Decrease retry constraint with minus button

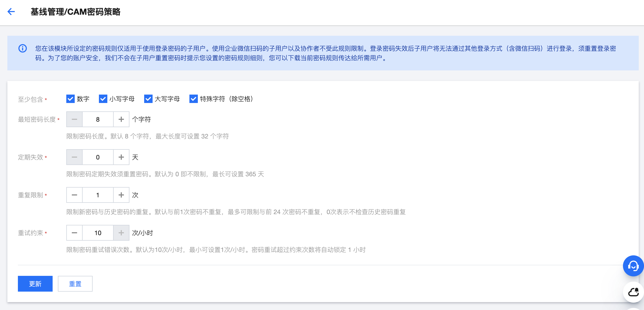[x=74, y=233]
